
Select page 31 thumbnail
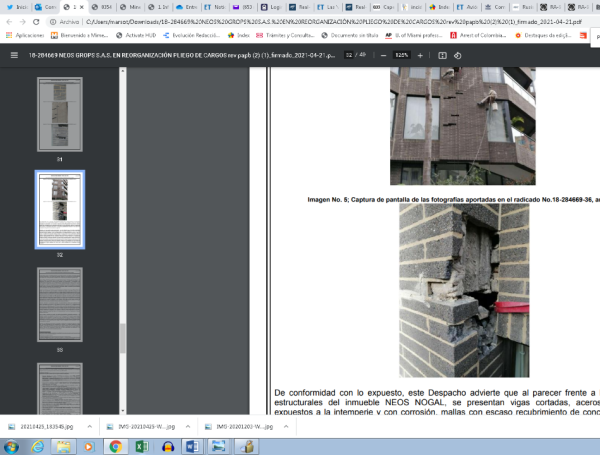click(x=60, y=114)
